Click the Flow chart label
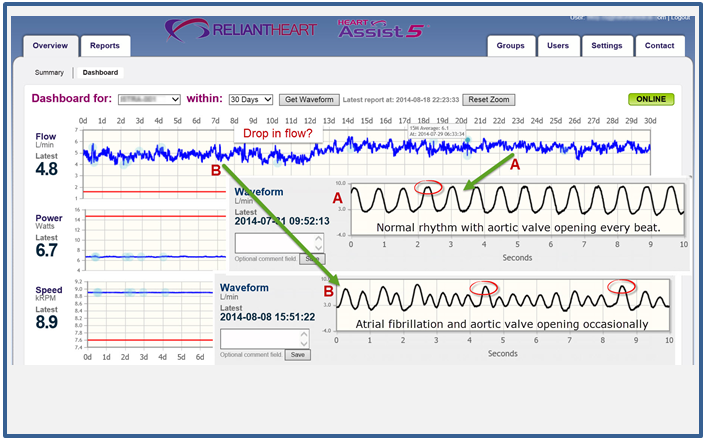The image size is (707, 444). coord(46,137)
